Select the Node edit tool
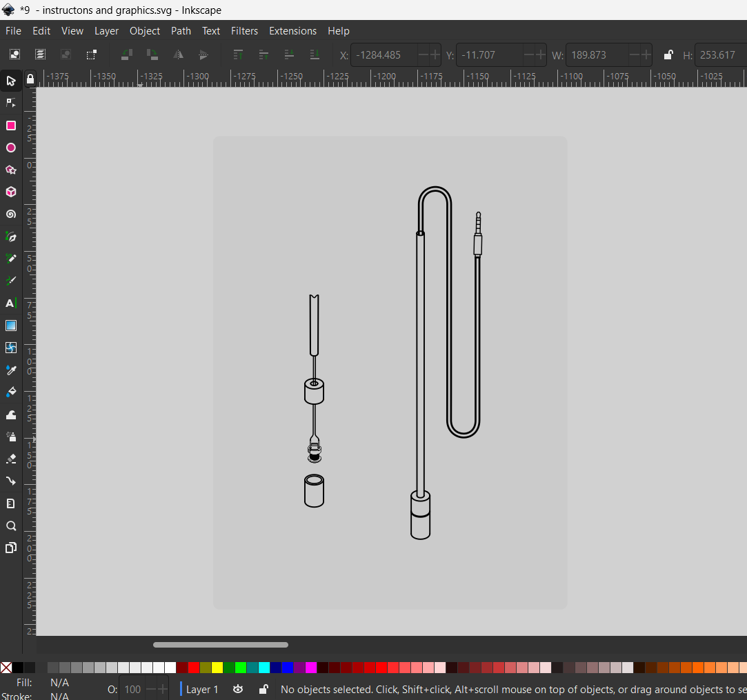 pos(11,103)
